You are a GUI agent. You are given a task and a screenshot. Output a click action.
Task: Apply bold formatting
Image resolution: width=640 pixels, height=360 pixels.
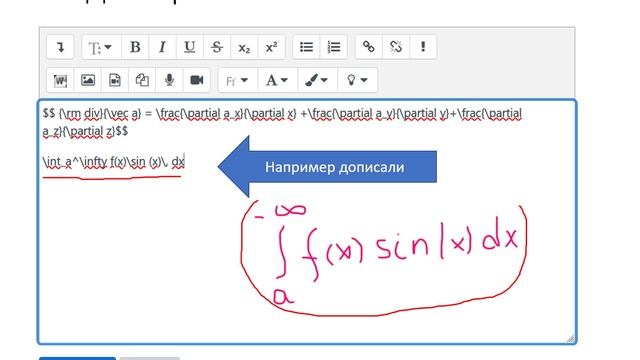135,47
